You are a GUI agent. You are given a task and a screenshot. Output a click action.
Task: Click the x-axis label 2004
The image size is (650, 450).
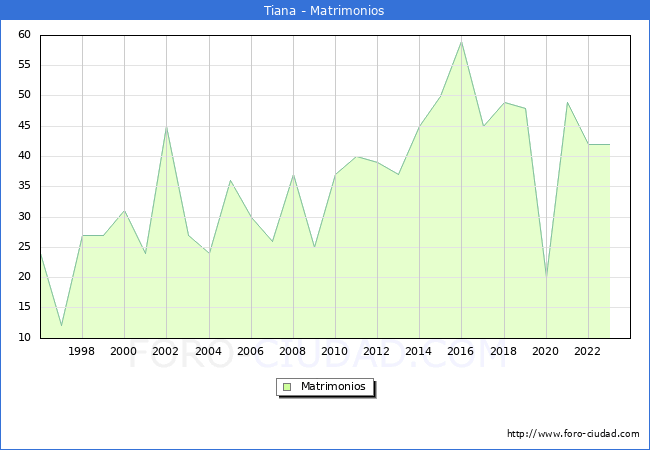208,351
